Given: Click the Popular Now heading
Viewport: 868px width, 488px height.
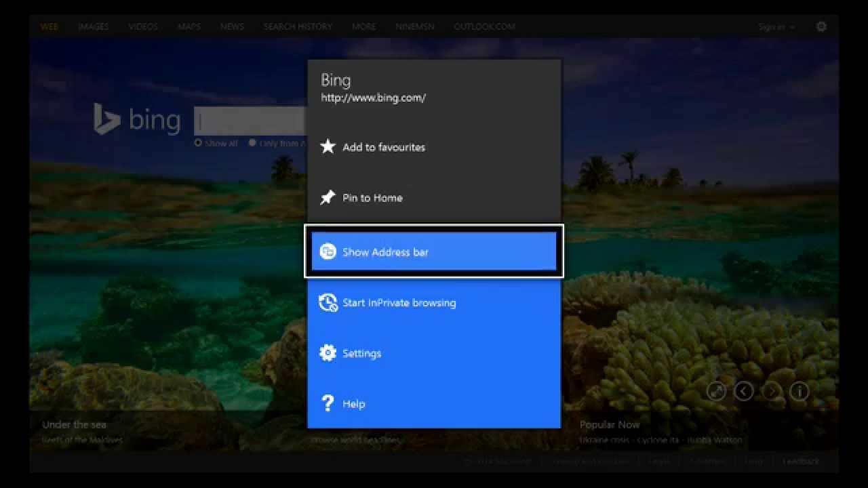Looking at the screenshot, I should [610, 425].
